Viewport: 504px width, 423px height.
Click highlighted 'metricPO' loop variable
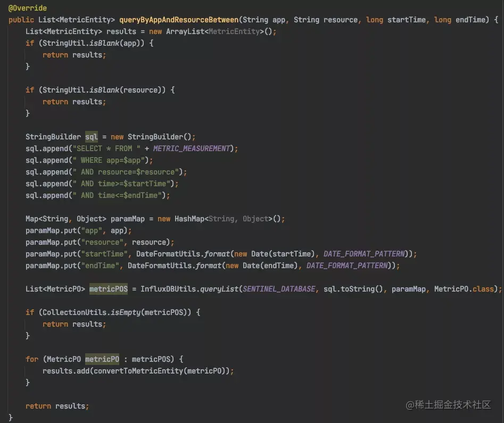click(102, 359)
